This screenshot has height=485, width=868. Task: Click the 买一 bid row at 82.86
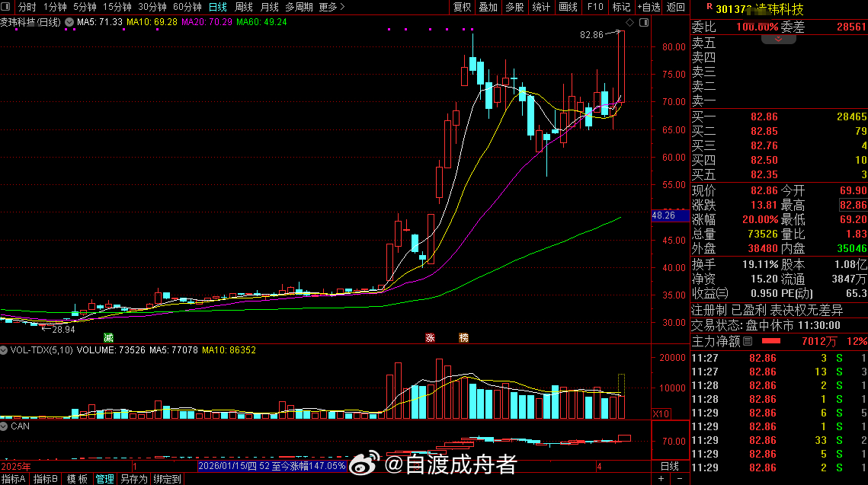[779, 116]
